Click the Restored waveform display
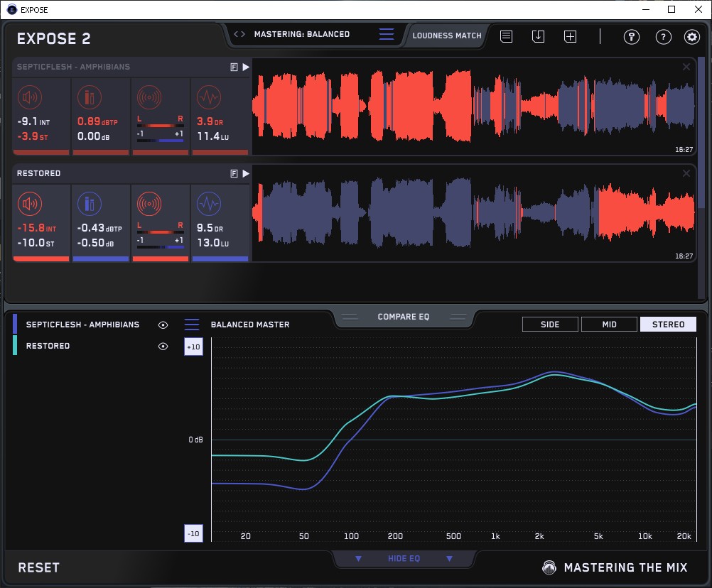This screenshot has width=712, height=588. tap(473, 214)
